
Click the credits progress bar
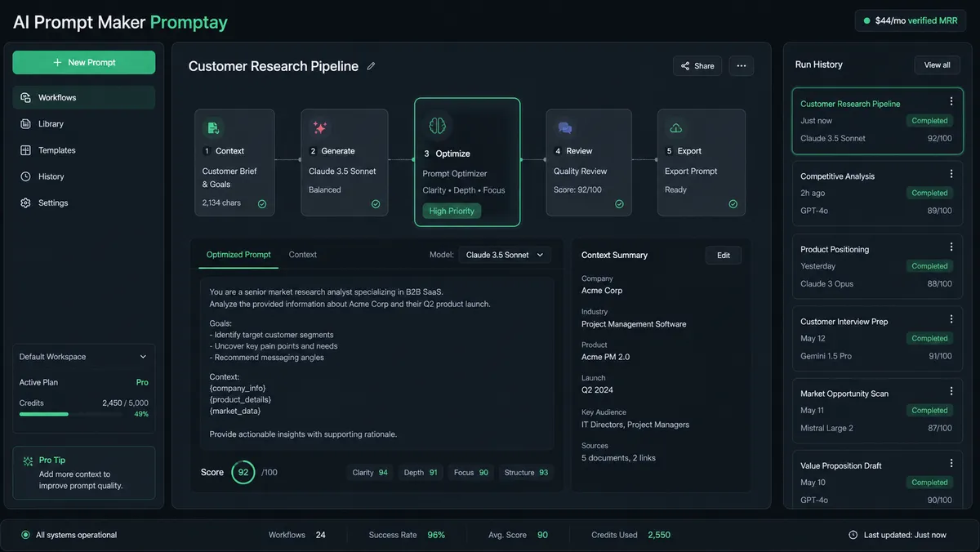click(69, 414)
